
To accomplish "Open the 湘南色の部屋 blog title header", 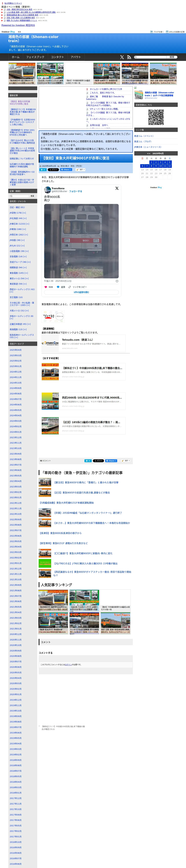I will coord(33,39).
